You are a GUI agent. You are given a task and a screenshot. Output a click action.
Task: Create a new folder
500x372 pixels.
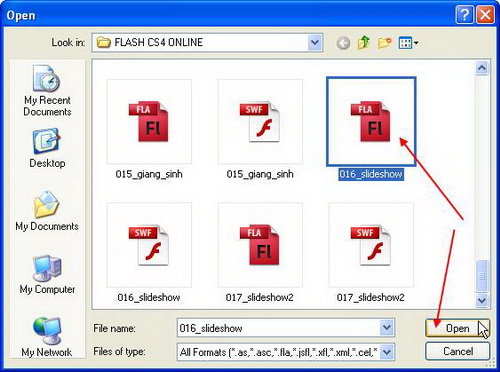[x=384, y=43]
